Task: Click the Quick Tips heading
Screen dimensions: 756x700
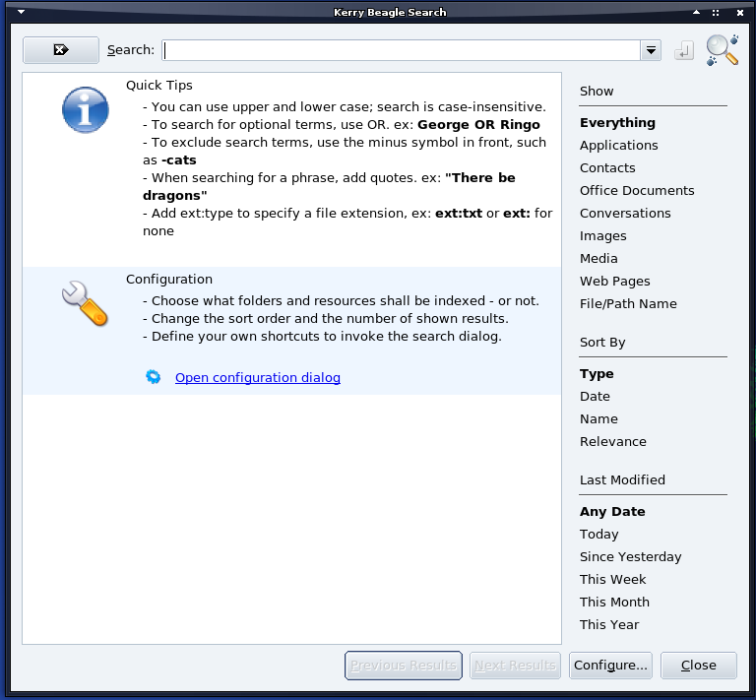Action: 159,86
